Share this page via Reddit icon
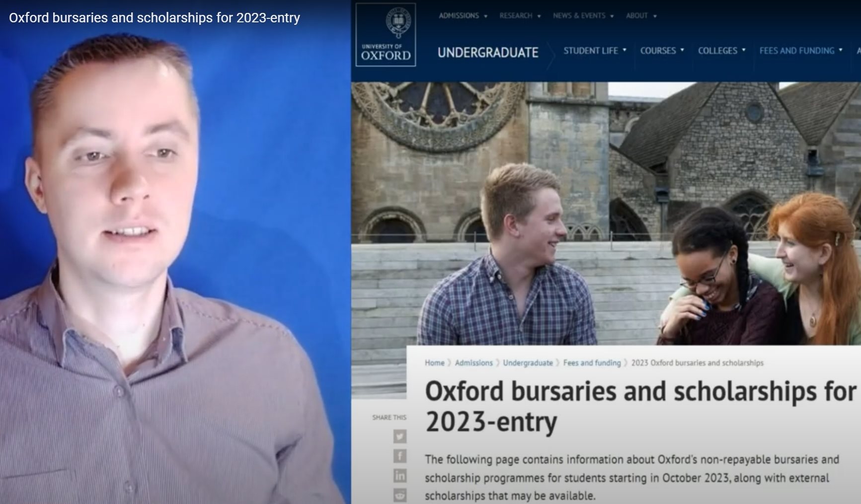Viewport: 861px width, 504px height. click(399, 495)
